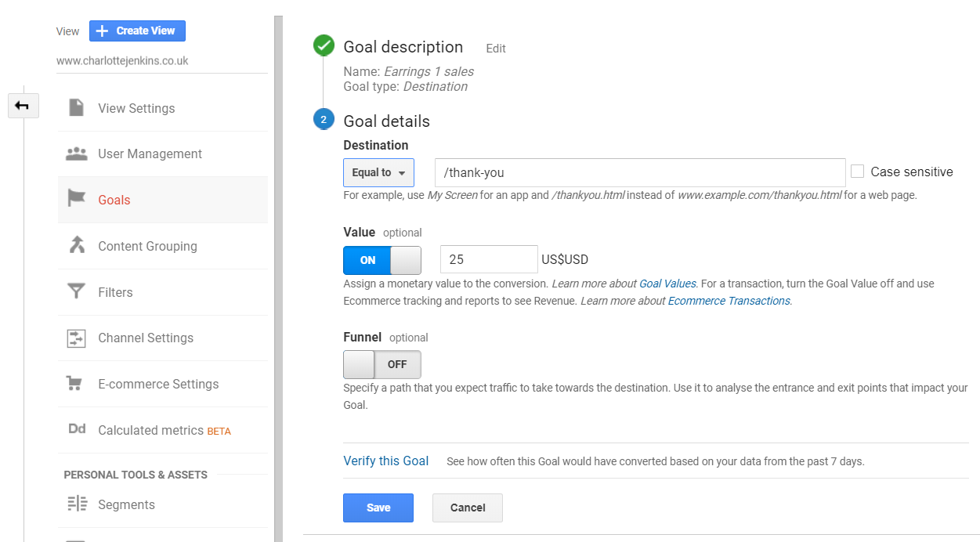Save the goal
The image size is (980, 542).
click(x=378, y=508)
